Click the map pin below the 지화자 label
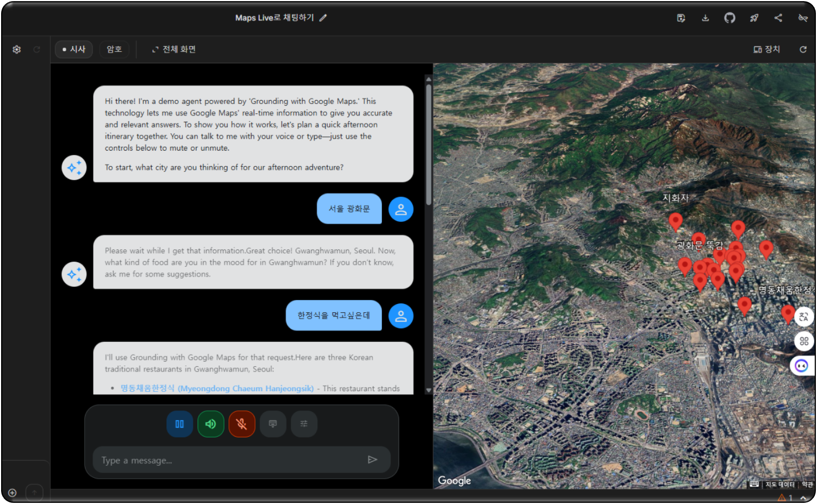This screenshot has width=817, height=504. click(675, 221)
